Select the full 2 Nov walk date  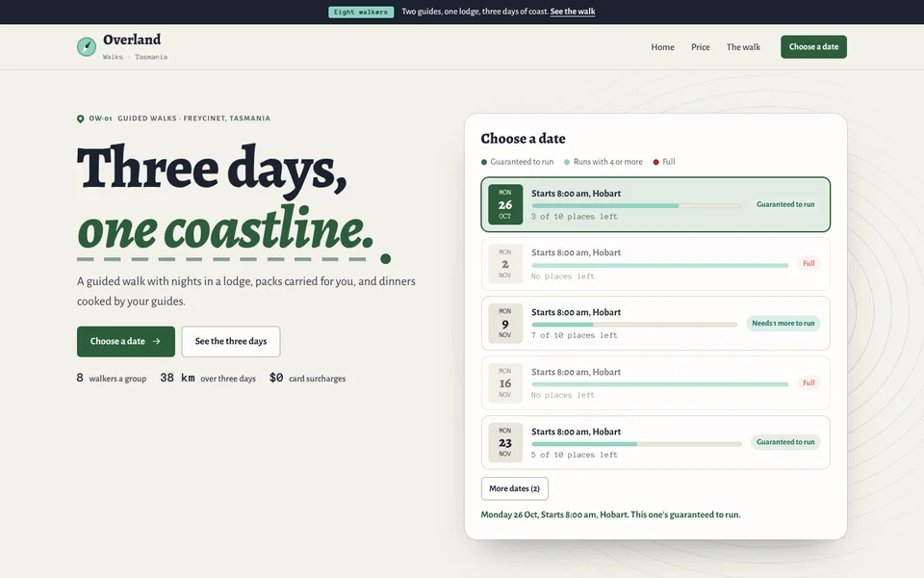[655, 264]
